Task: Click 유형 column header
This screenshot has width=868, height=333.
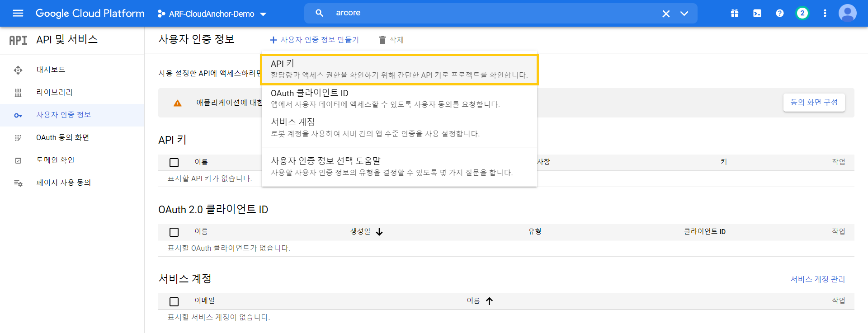Action: pyautogui.click(x=535, y=232)
